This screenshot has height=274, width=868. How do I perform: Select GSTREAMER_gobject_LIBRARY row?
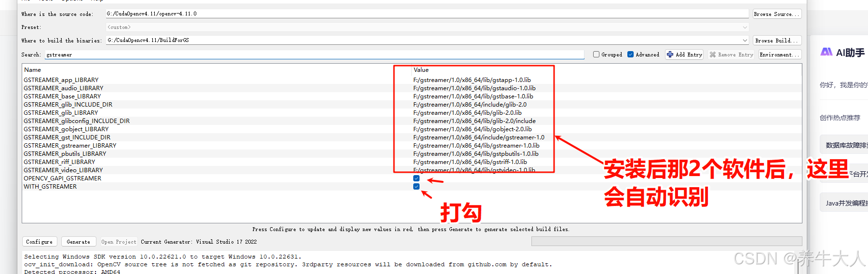click(x=412, y=129)
